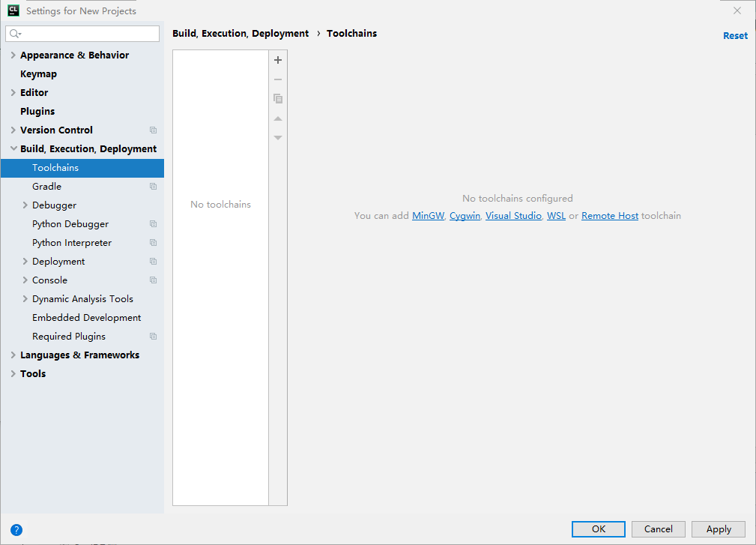Expand Appearance & Behavior section
The width and height of the screenshot is (756, 545).
(x=13, y=55)
